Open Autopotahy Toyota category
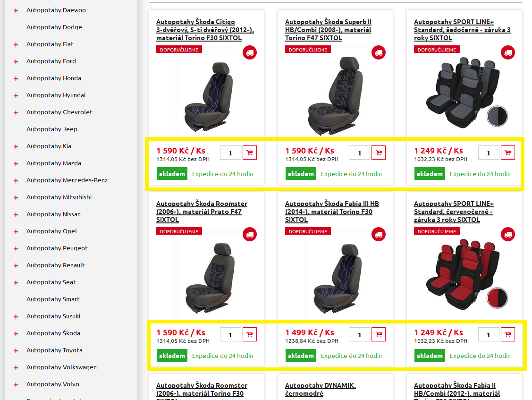The image size is (532, 400). [54, 350]
